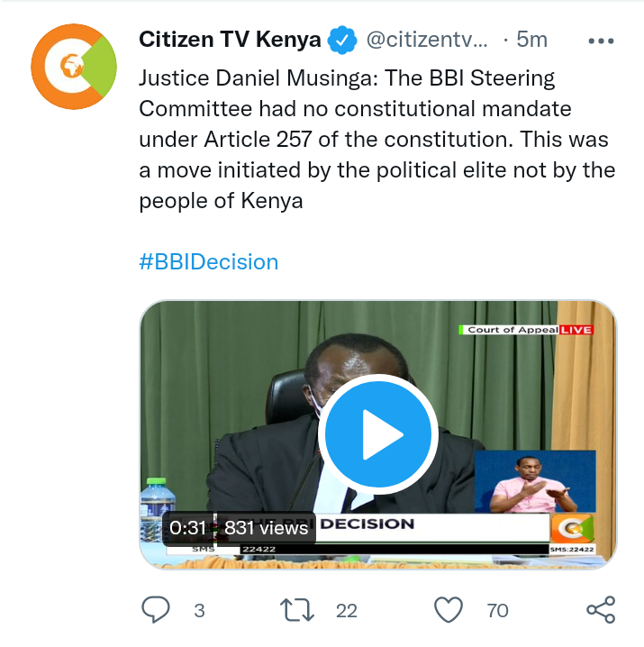Click the Citizen TV Kenya display name
This screenshot has height=647, width=644.
point(230,40)
